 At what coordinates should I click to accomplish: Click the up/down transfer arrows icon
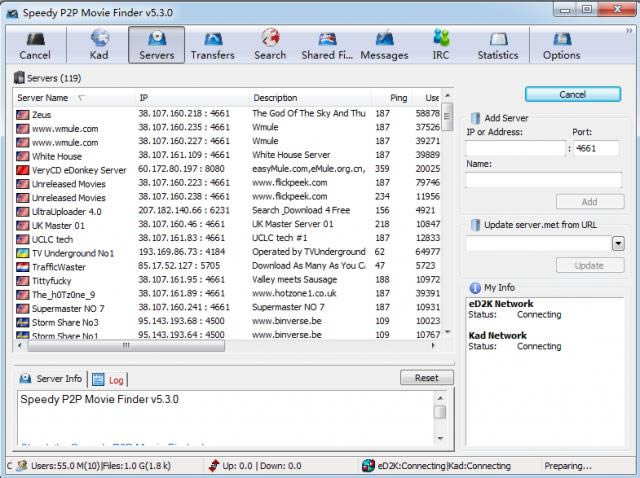tap(213, 465)
